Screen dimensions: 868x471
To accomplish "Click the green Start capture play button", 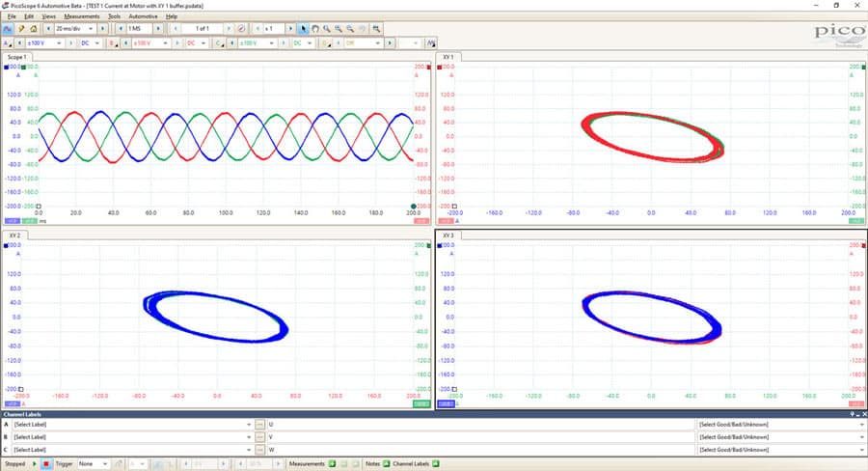I will (x=35, y=464).
